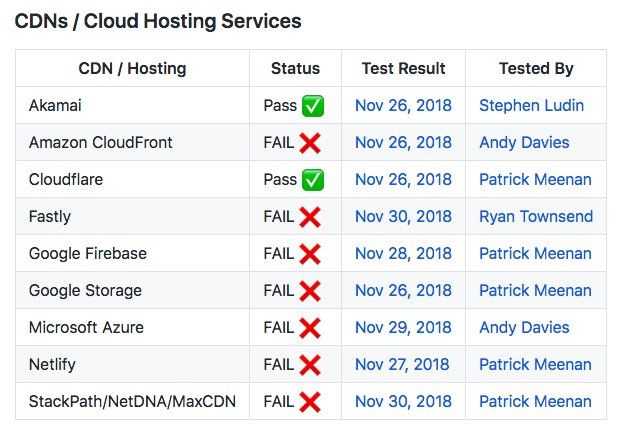Click the green checkmark icon beside Cloudflare Pass
The image size is (627, 438).
coord(313,180)
